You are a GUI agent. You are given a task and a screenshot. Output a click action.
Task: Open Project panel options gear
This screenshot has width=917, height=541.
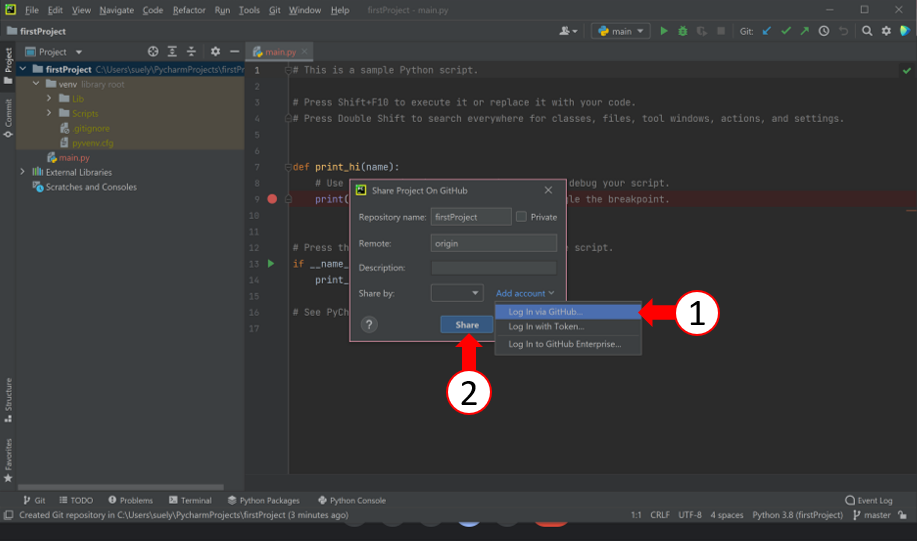(x=215, y=51)
